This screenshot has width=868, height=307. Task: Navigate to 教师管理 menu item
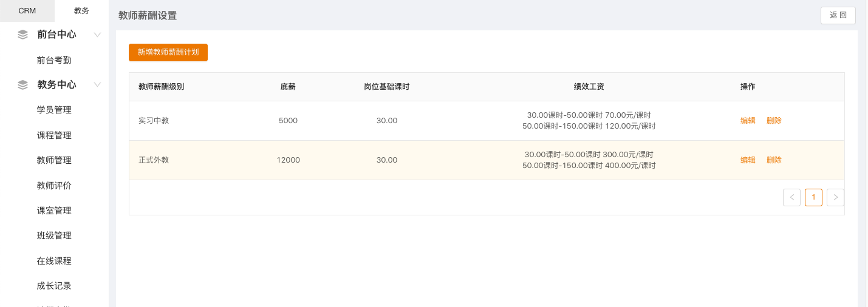[54, 160]
